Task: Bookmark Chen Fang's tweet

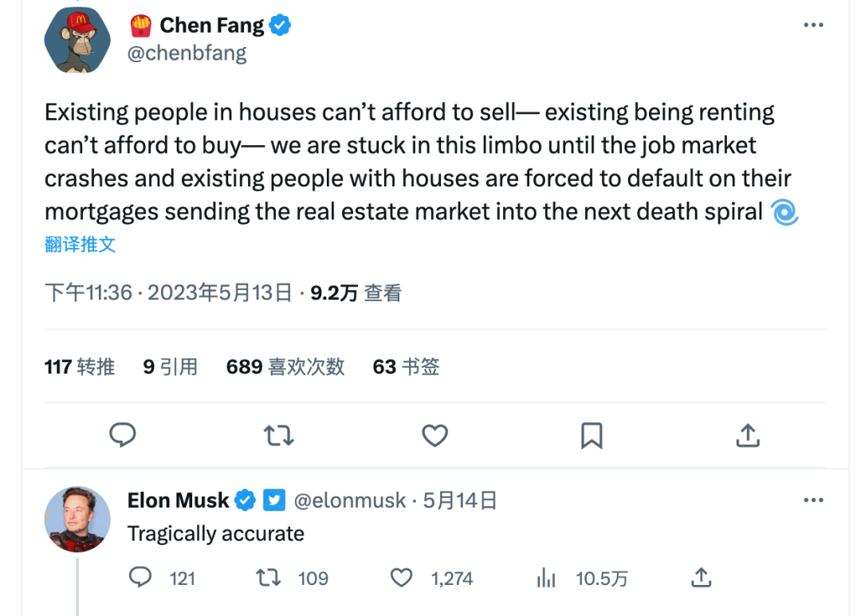Action: coord(591,435)
